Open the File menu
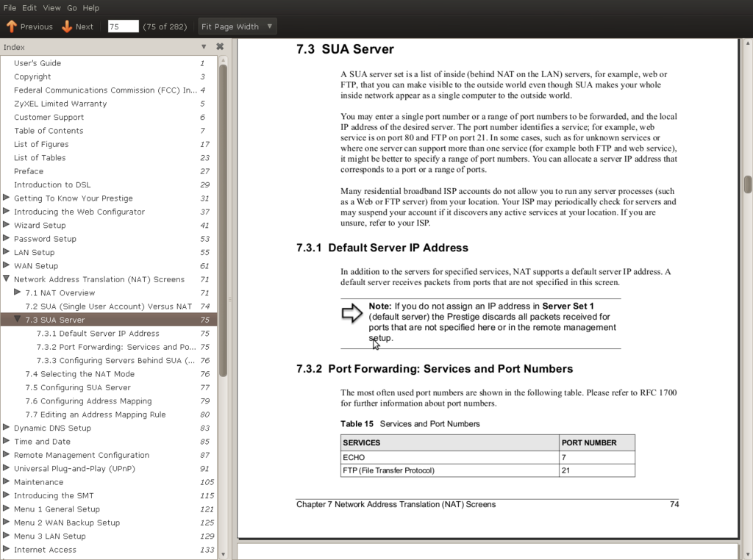This screenshot has width=753, height=560. tap(10, 7)
